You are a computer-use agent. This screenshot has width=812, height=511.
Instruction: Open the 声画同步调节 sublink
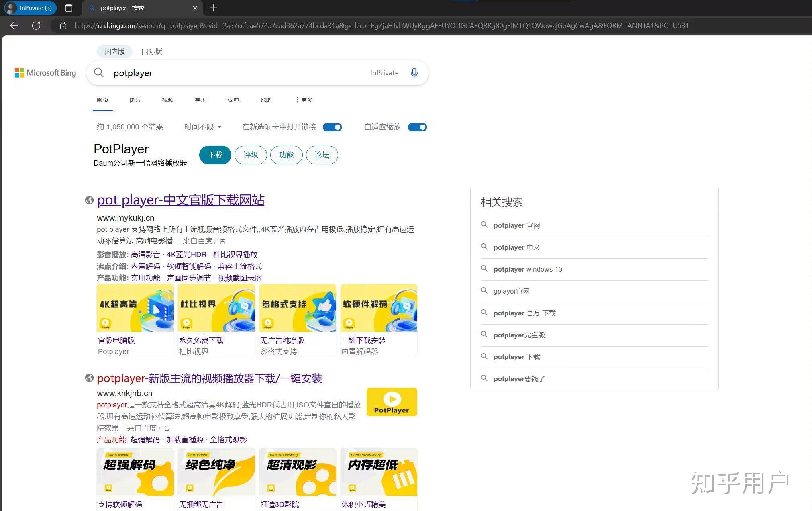click(189, 278)
